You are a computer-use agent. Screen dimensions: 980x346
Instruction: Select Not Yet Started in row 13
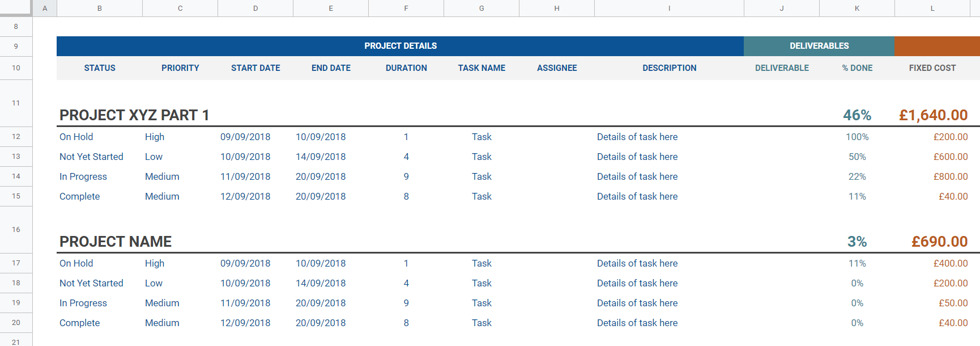click(100, 157)
